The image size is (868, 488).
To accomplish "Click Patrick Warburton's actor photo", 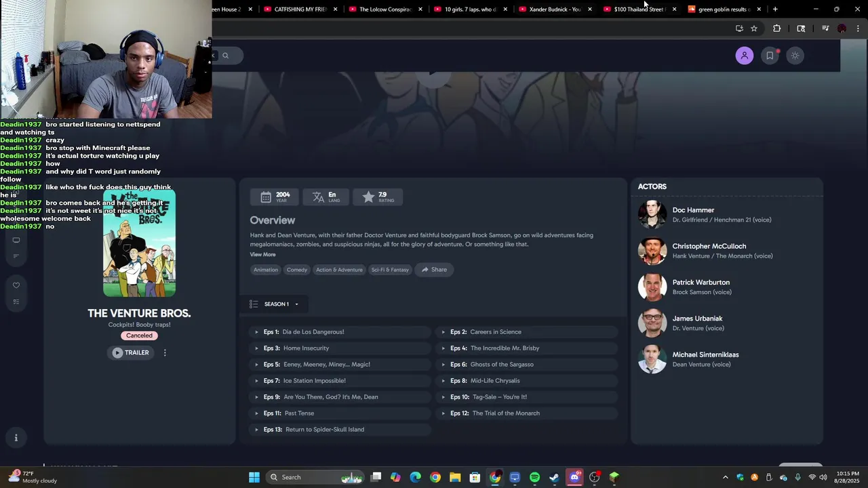I will tap(652, 287).
